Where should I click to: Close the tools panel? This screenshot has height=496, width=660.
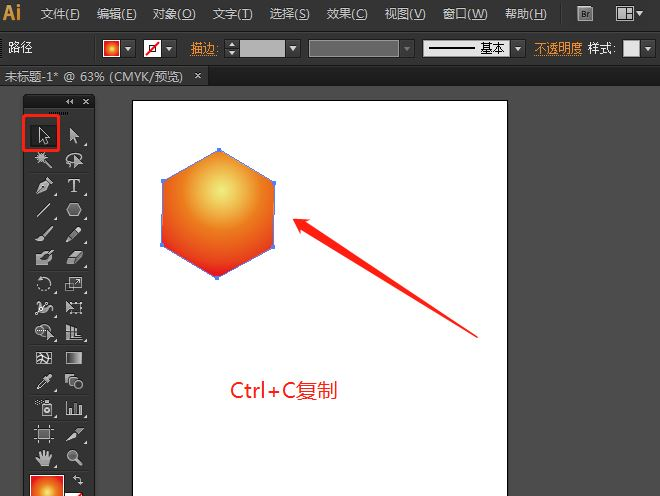86,101
